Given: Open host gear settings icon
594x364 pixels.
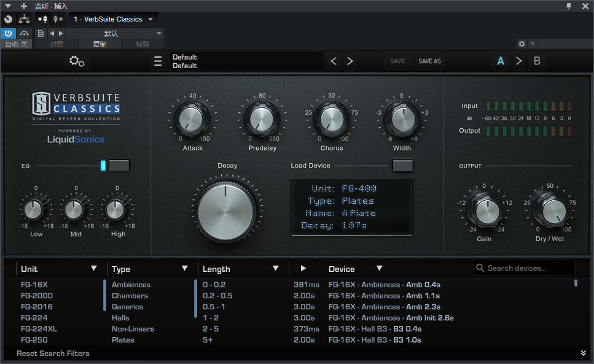Looking at the screenshot, I should (522, 44).
